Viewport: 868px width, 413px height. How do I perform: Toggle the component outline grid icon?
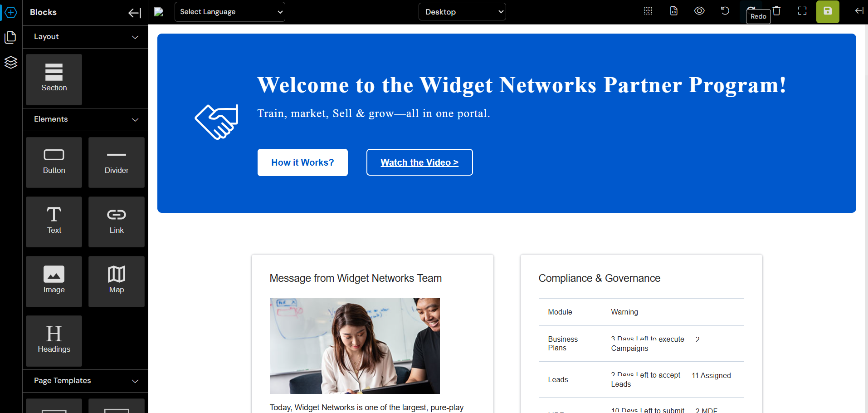[x=648, y=11]
